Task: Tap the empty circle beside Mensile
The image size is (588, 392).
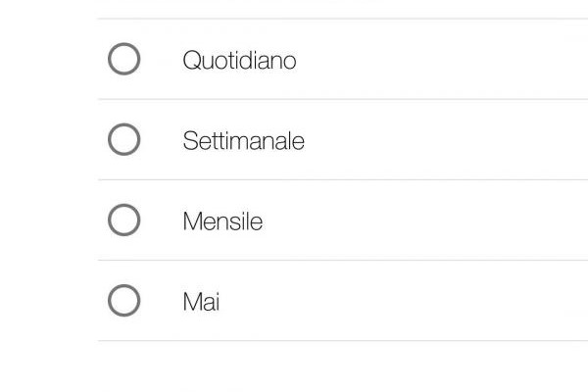Action: pos(123,220)
